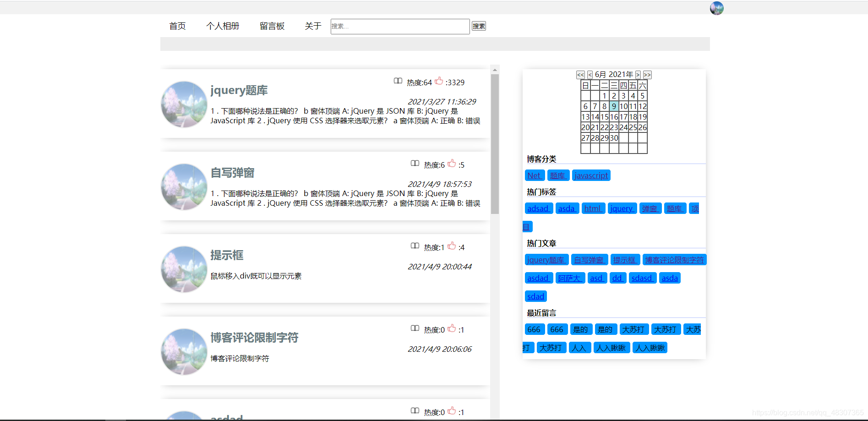This screenshot has height=421, width=868.
Task: Open jquery题库 in hot articles list
Action: [x=546, y=260]
